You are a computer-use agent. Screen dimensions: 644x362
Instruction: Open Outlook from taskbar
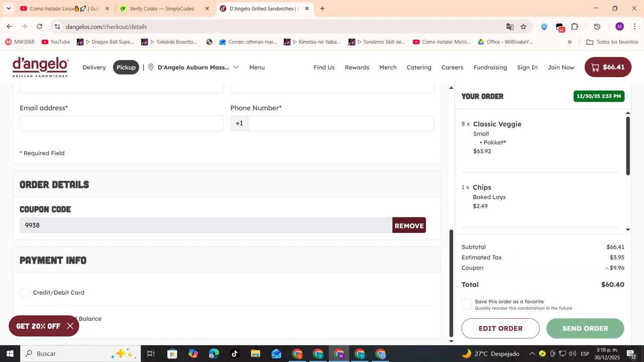pos(276,354)
